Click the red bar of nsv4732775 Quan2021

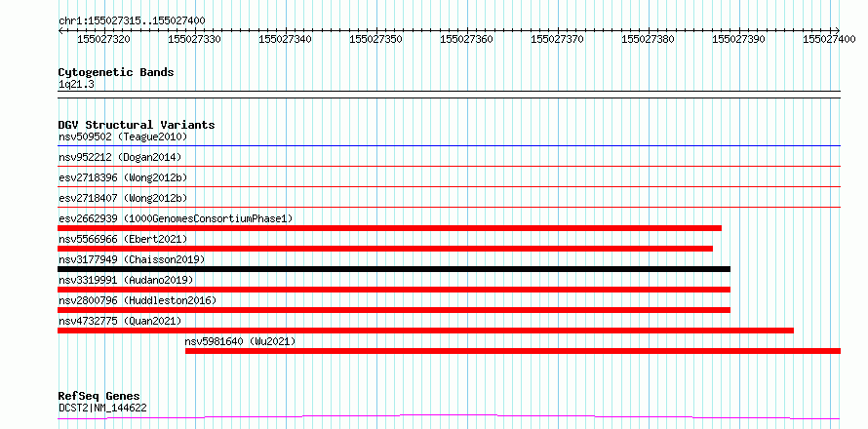425,331
